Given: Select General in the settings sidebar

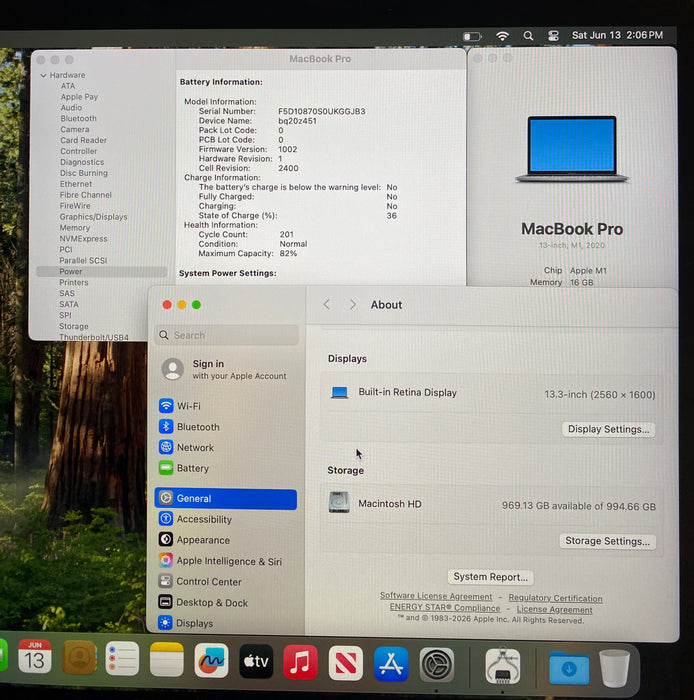Looking at the screenshot, I should point(225,499).
